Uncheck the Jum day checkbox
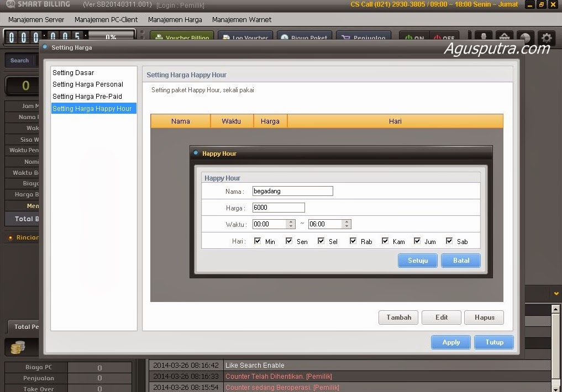 pyautogui.click(x=417, y=241)
